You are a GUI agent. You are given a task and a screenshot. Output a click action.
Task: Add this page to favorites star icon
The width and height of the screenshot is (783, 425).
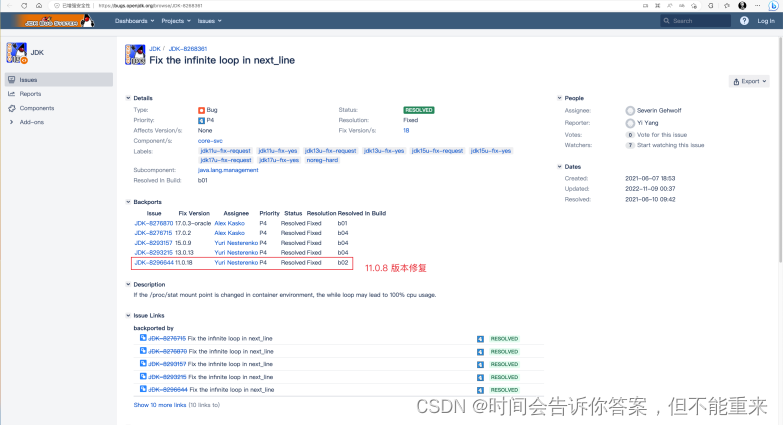694,5
